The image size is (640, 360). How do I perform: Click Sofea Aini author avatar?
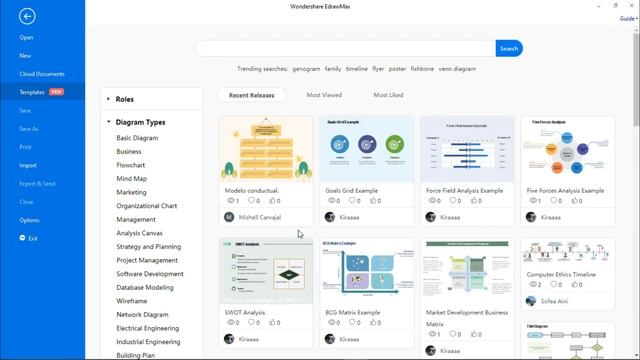pyautogui.click(x=531, y=301)
